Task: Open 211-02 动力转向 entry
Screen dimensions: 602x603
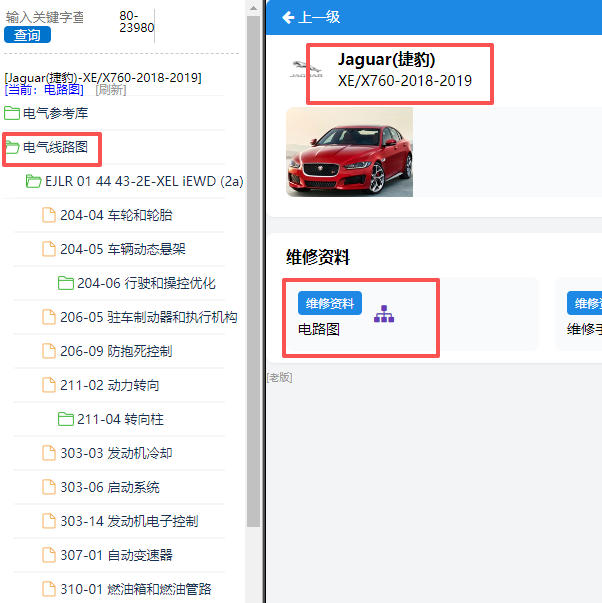Action: pos(110,385)
